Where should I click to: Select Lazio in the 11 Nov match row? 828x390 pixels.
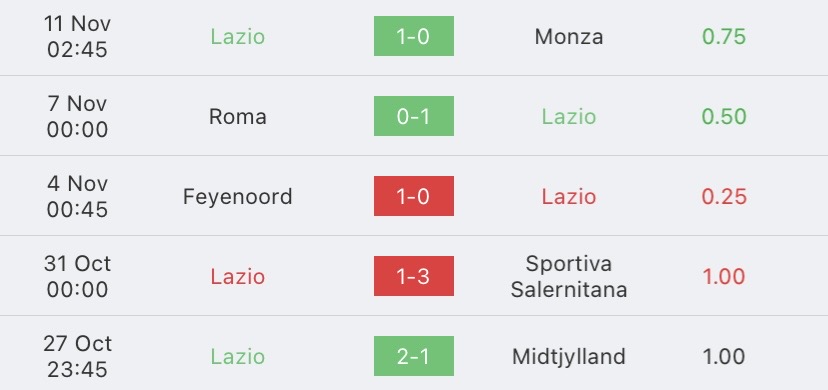point(238,36)
